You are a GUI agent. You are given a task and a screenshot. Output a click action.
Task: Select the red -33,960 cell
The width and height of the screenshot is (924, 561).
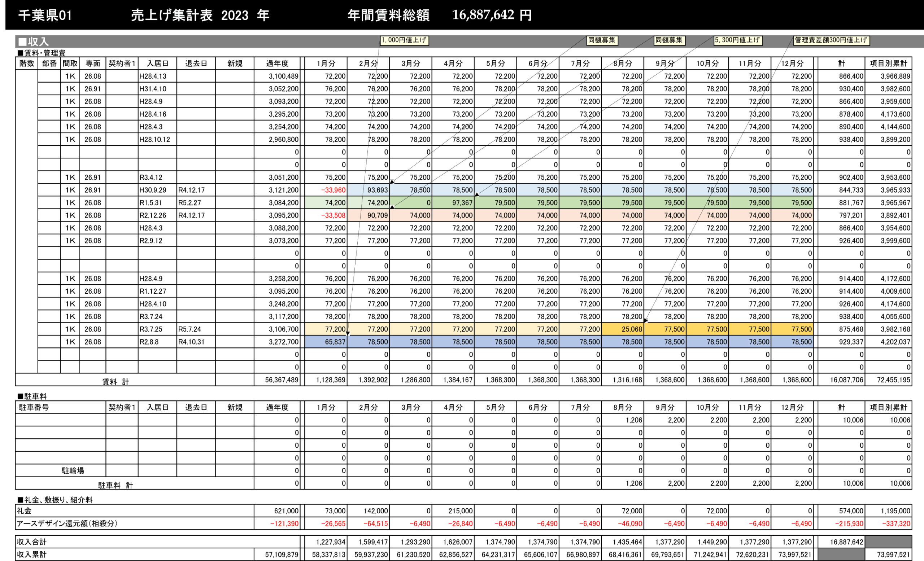[x=333, y=190]
